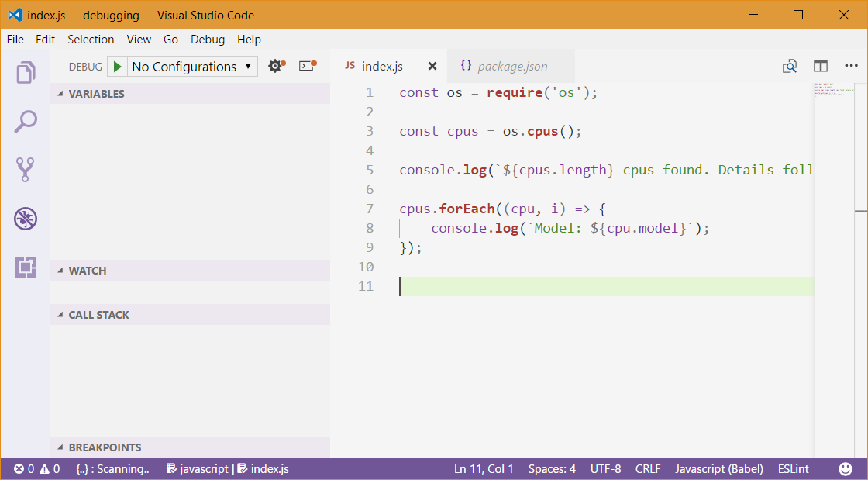This screenshot has width=868, height=480.
Task: Open the Edit menu
Action: click(x=46, y=40)
